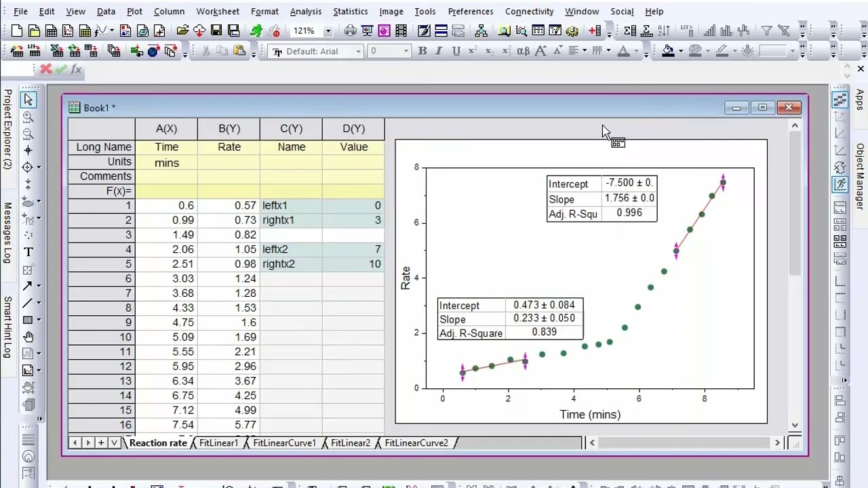The image size is (868, 488).
Task: Click the Import Excel icon
Action: point(56,51)
